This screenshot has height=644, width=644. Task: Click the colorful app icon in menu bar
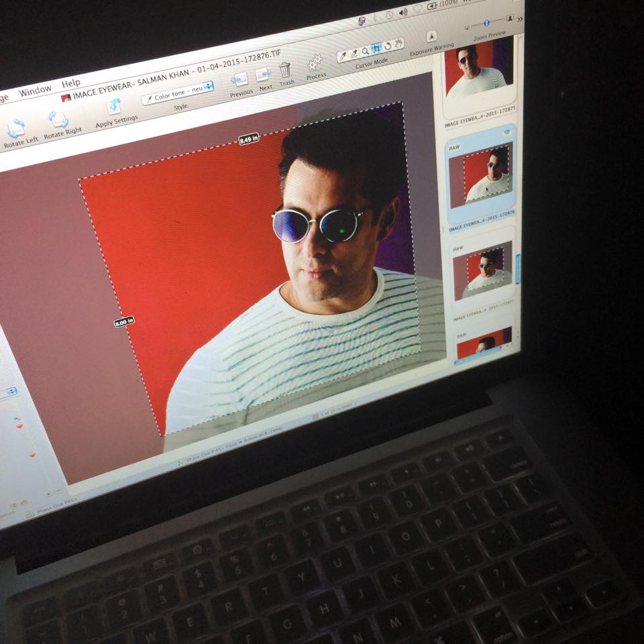pos(362,21)
